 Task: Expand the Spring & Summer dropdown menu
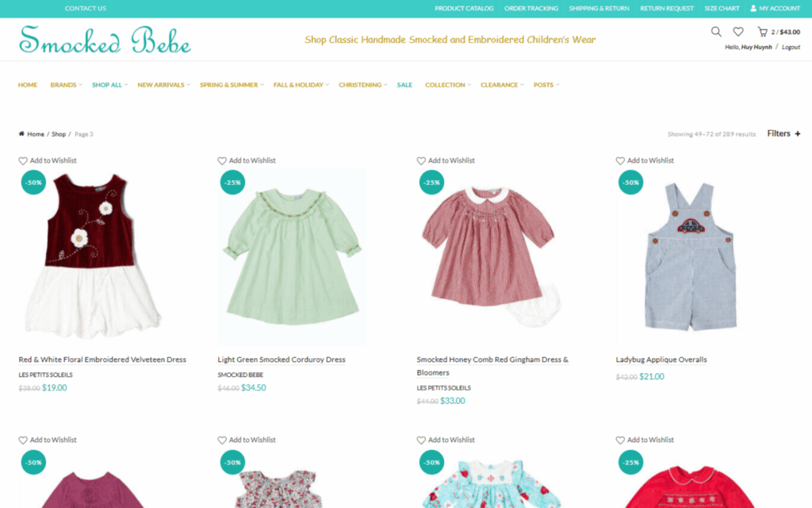[232, 85]
